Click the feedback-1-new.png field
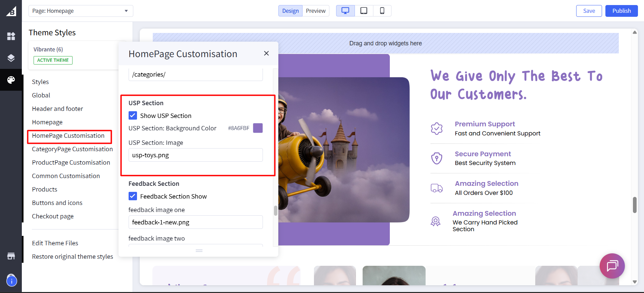 click(196, 222)
